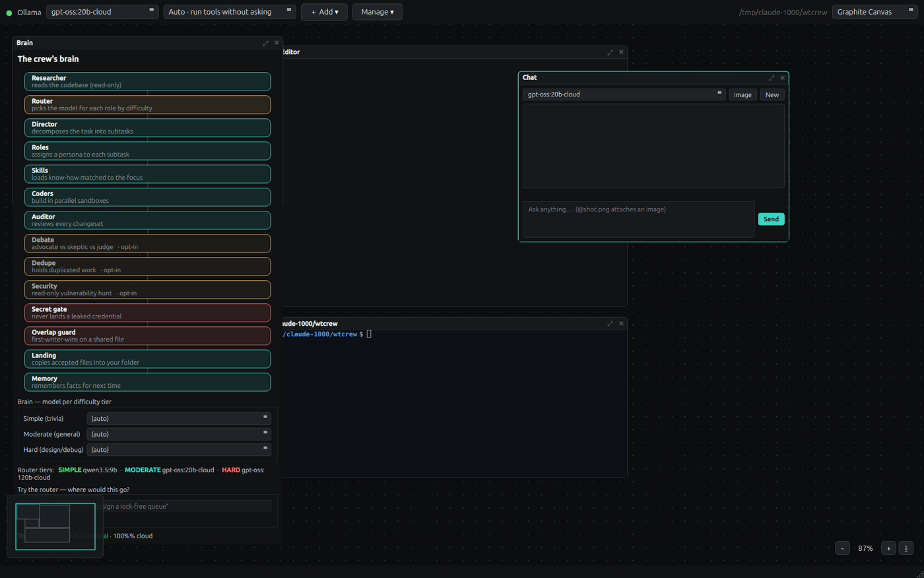Click 'The crew's brain' heading
The height and width of the screenshot is (578, 924).
[48, 59]
